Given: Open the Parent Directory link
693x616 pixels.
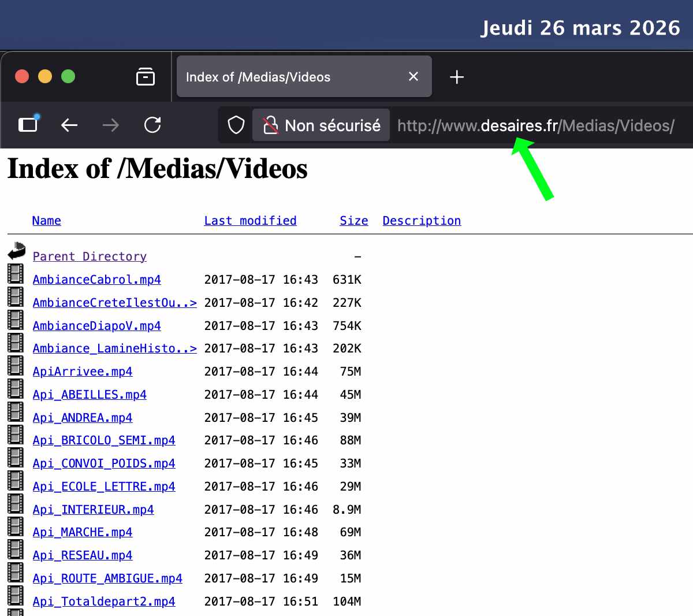Looking at the screenshot, I should click(89, 256).
